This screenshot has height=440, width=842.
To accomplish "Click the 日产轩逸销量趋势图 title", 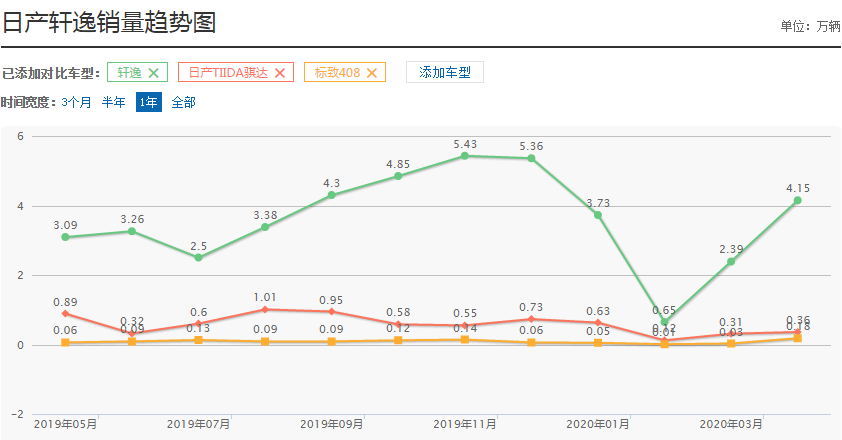I will pyautogui.click(x=109, y=23).
